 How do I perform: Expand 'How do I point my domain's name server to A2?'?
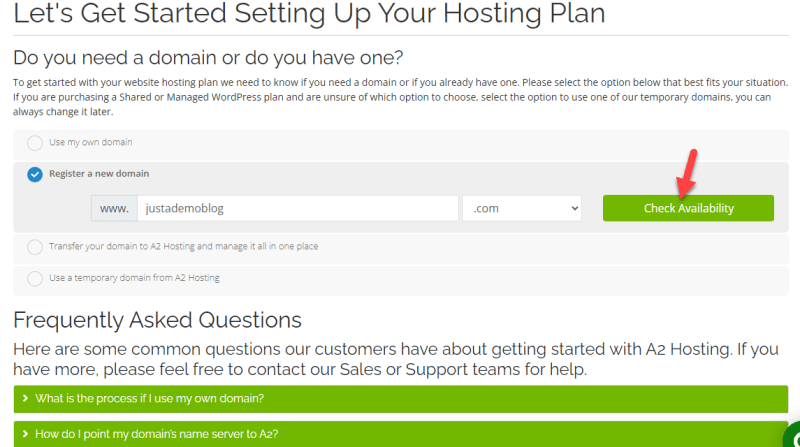coord(401,434)
